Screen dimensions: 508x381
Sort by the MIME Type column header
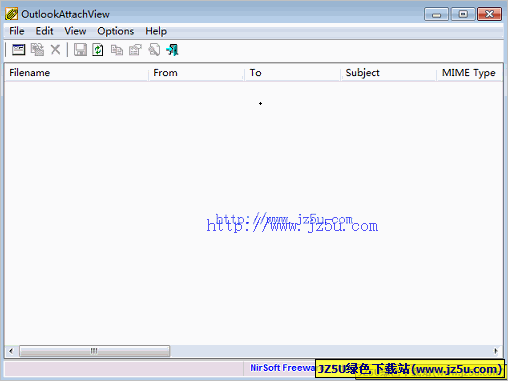coord(470,73)
